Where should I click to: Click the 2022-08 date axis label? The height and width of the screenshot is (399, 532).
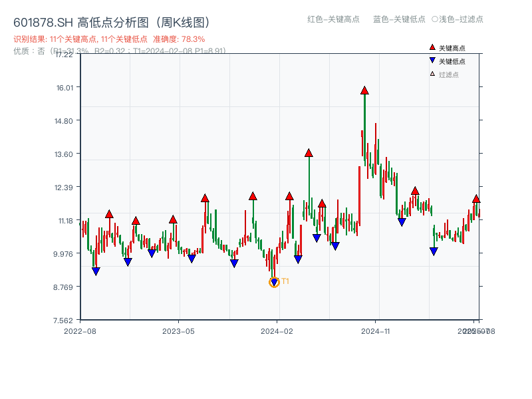80,331
